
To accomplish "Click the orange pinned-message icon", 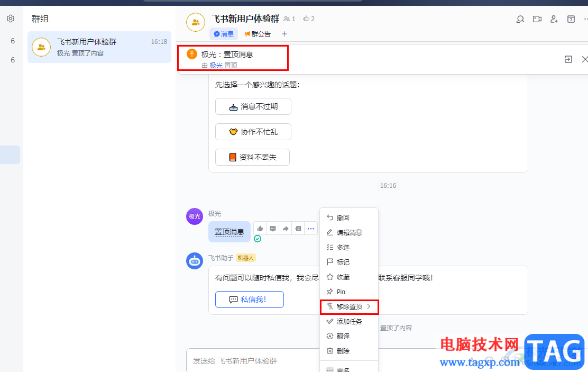I will pyautogui.click(x=191, y=54).
